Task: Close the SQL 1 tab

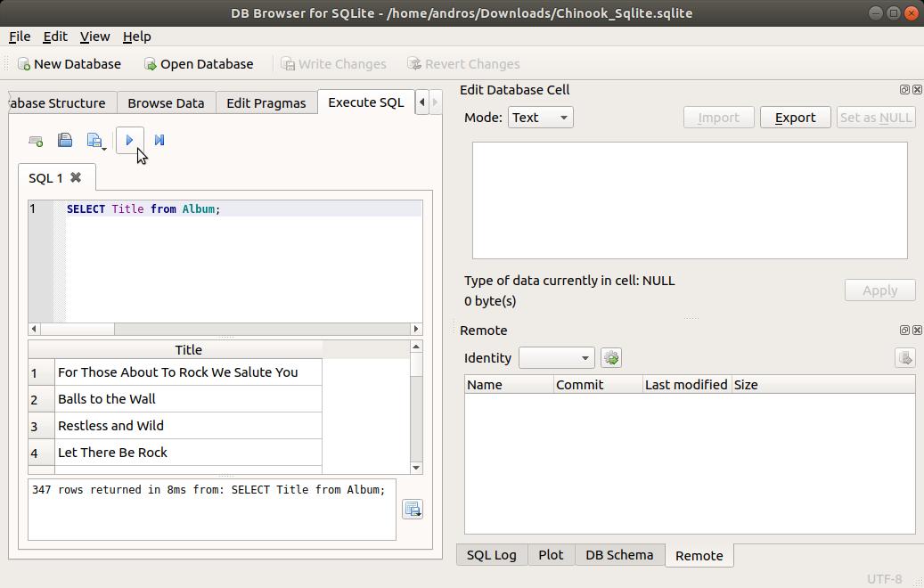Action: click(74, 177)
